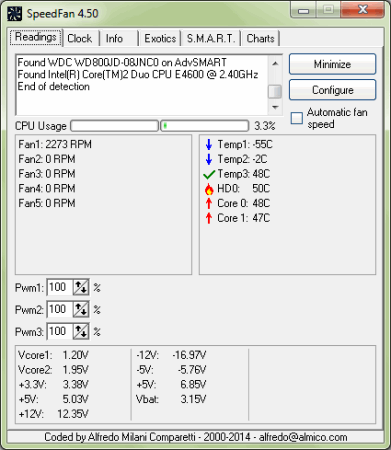The image size is (391, 450).
Task: Maximize the SpeedFan window
Action: point(328,10)
